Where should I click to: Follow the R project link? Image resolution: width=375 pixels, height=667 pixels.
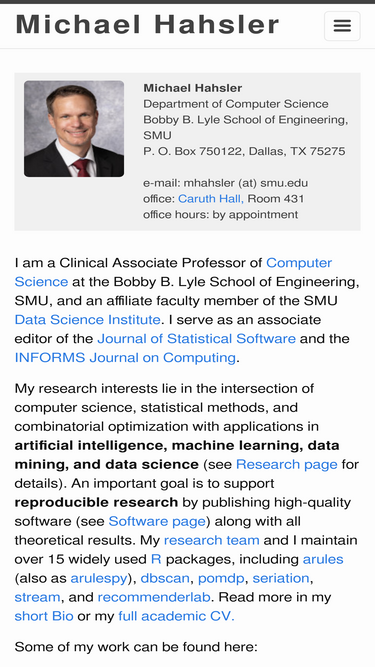(x=156, y=559)
